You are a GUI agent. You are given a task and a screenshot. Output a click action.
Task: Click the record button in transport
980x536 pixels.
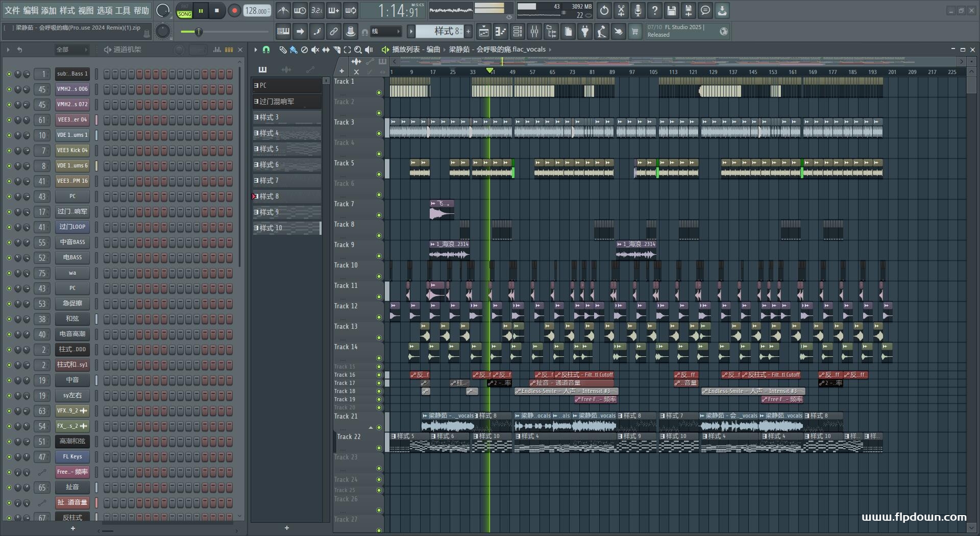234,11
